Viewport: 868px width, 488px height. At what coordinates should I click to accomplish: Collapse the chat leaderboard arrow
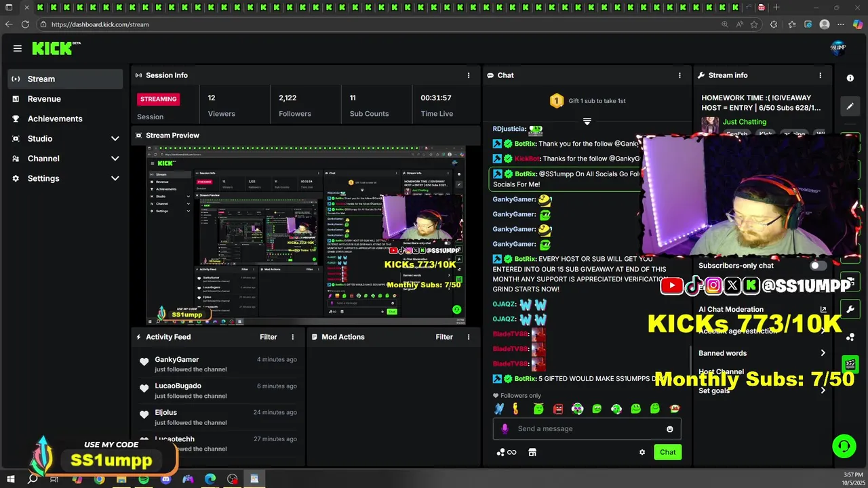click(587, 121)
